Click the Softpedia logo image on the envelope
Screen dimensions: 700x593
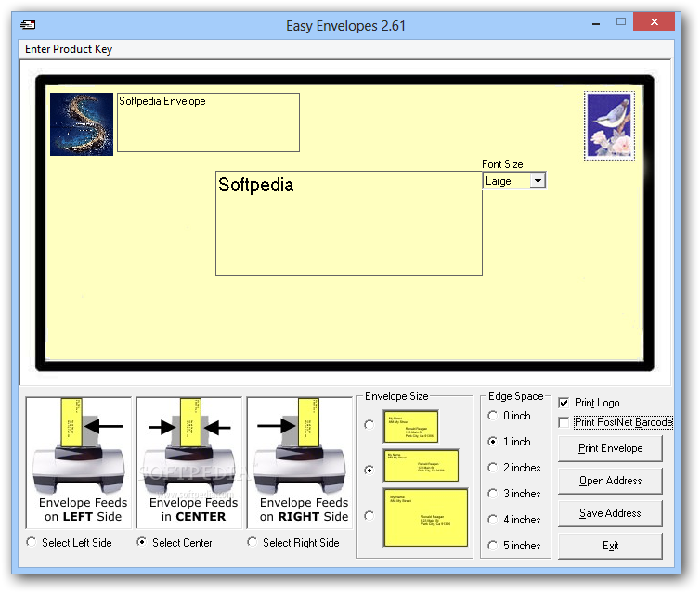[x=82, y=124]
